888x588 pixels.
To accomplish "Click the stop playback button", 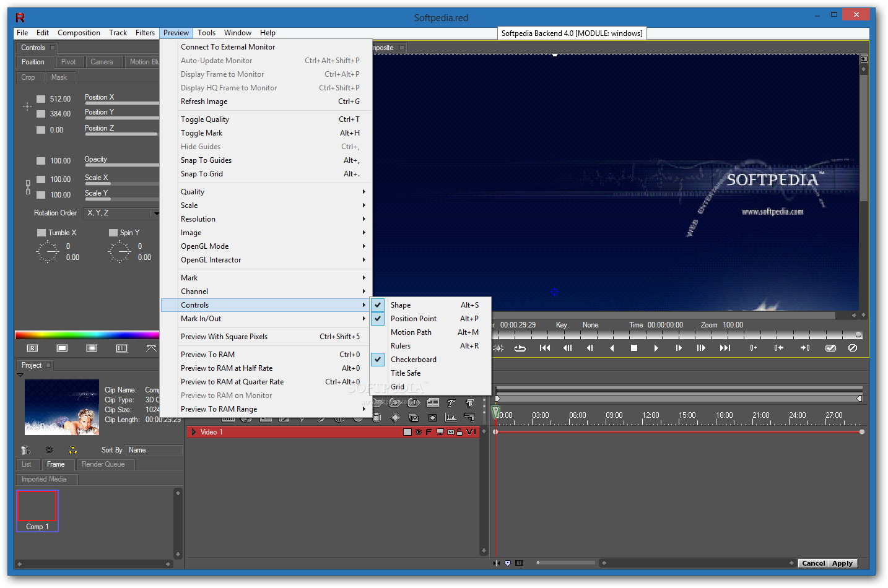I will tap(634, 348).
